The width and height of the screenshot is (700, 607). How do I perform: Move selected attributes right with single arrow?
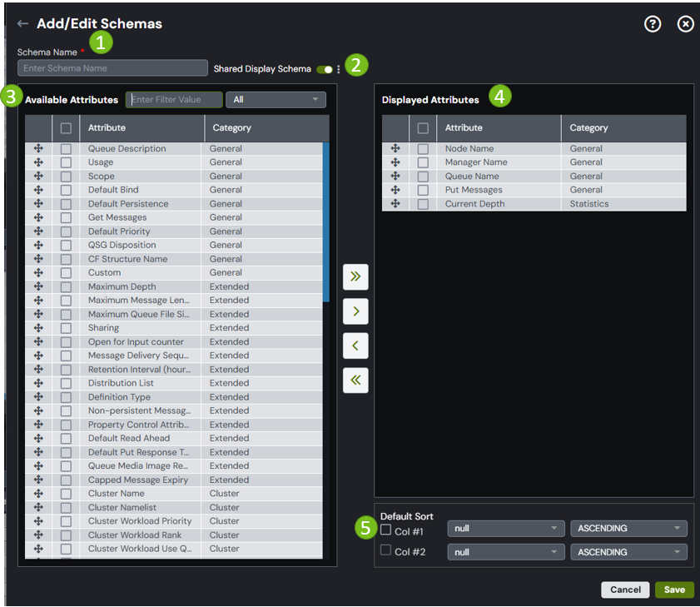[355, 311]
